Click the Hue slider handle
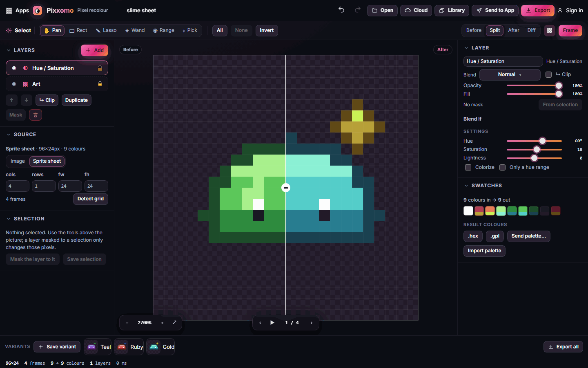 click(x=542, y=141)
